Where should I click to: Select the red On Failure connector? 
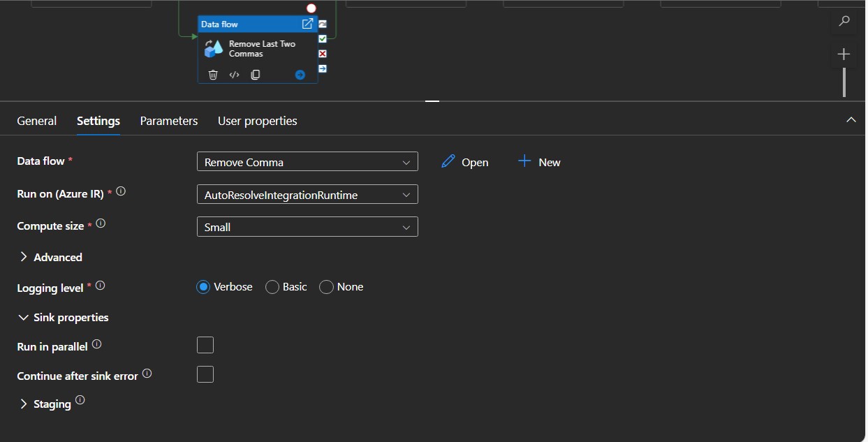(323, 54)
